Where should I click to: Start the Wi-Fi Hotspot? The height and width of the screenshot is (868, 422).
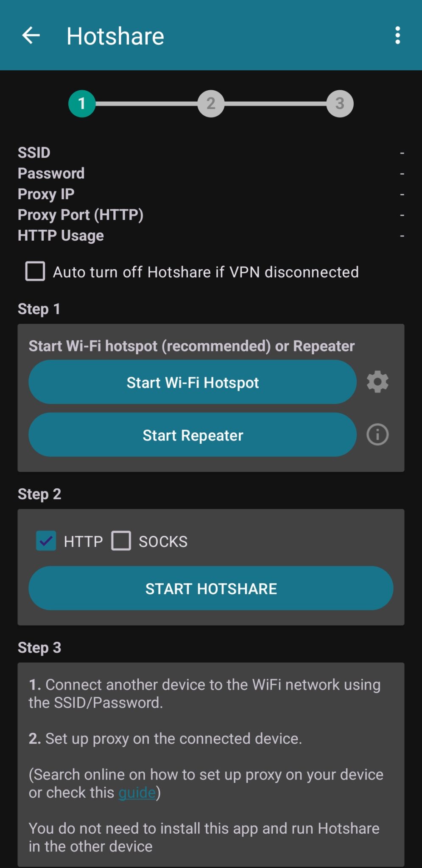[193, 382]
